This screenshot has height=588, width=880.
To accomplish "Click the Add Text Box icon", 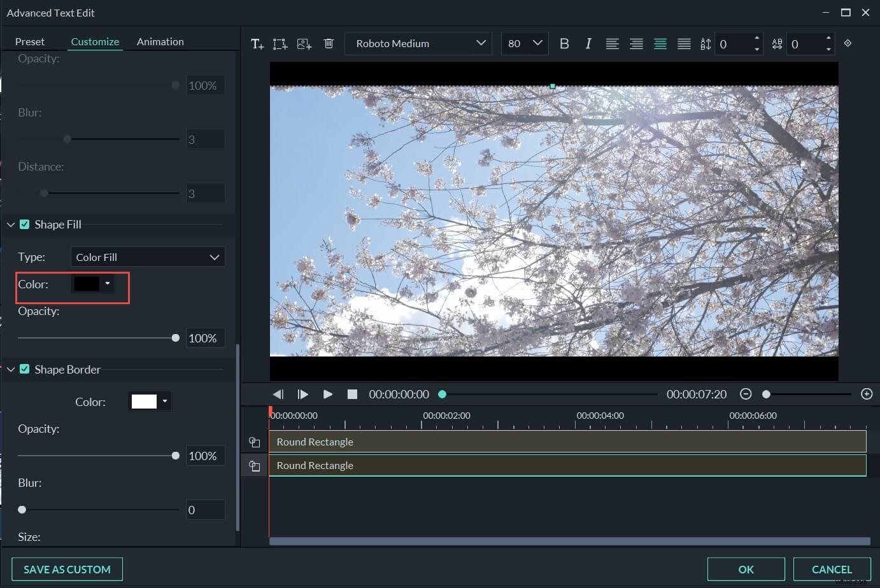I will [x=280, y=43].
